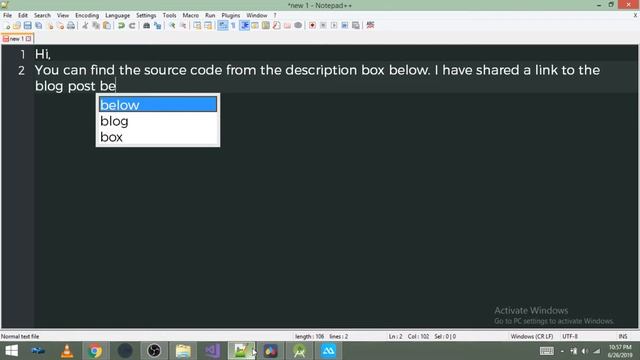Click the Zoom In toolbar icon
Screen dimensions: 640x360
click(x=172, y=25)
